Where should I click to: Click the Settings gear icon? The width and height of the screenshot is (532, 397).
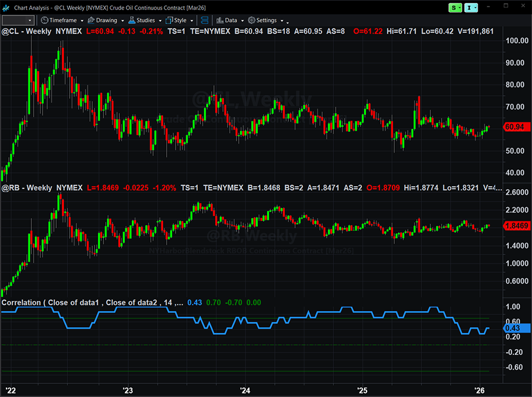click(x=251, y=20)
